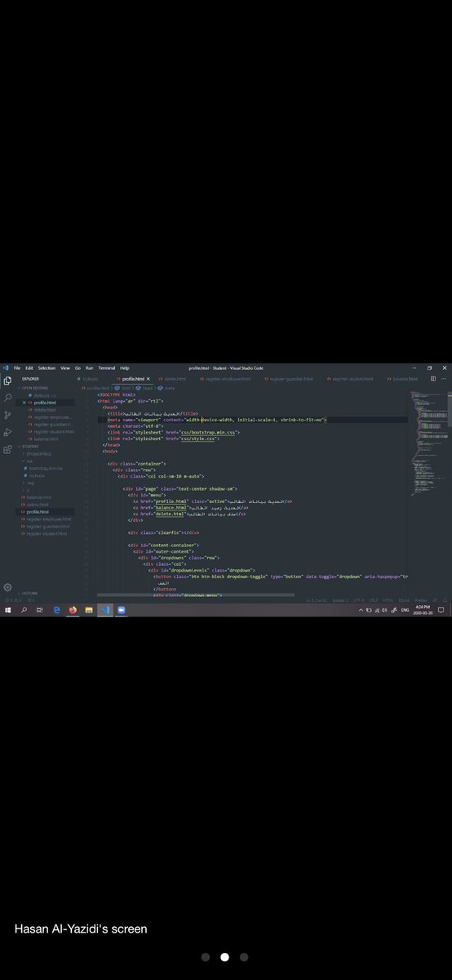Open the Selection menu

(x=47, y=368)
